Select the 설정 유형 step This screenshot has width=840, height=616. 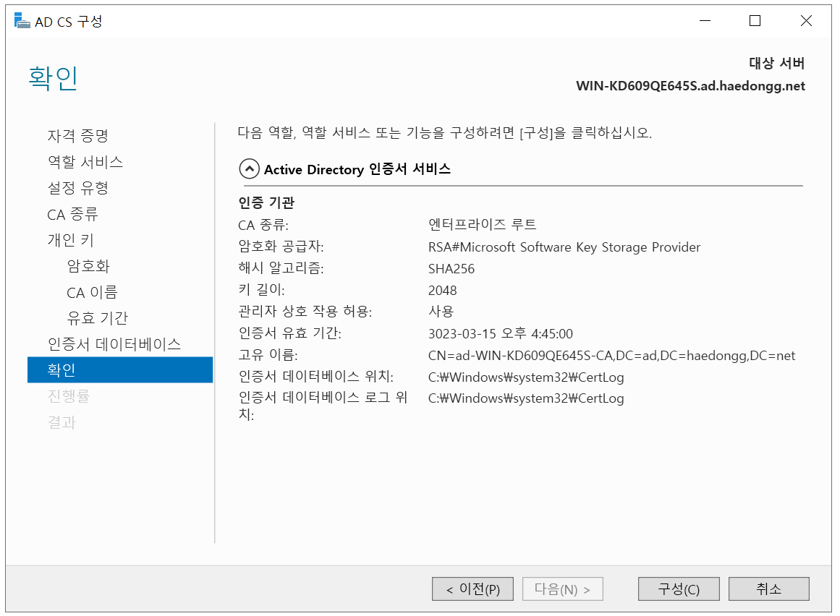[77, 188]
